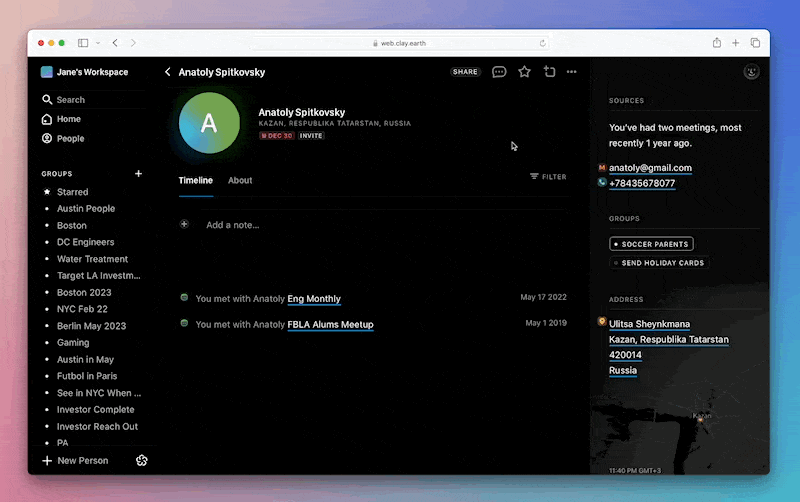This screenshot has width=800, height=502.
Task: Switch to the About tab
Action: [x=240, y=181]
